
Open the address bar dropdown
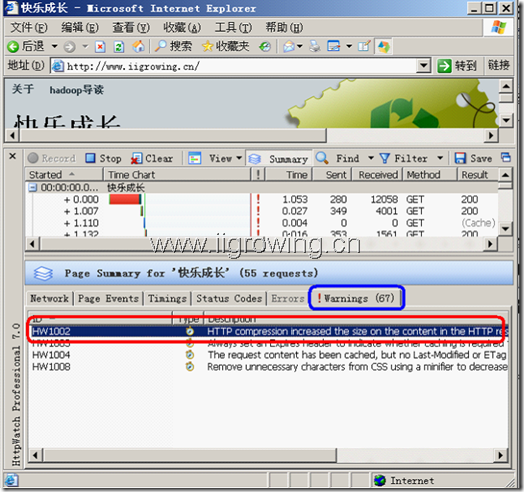(423, 66)
